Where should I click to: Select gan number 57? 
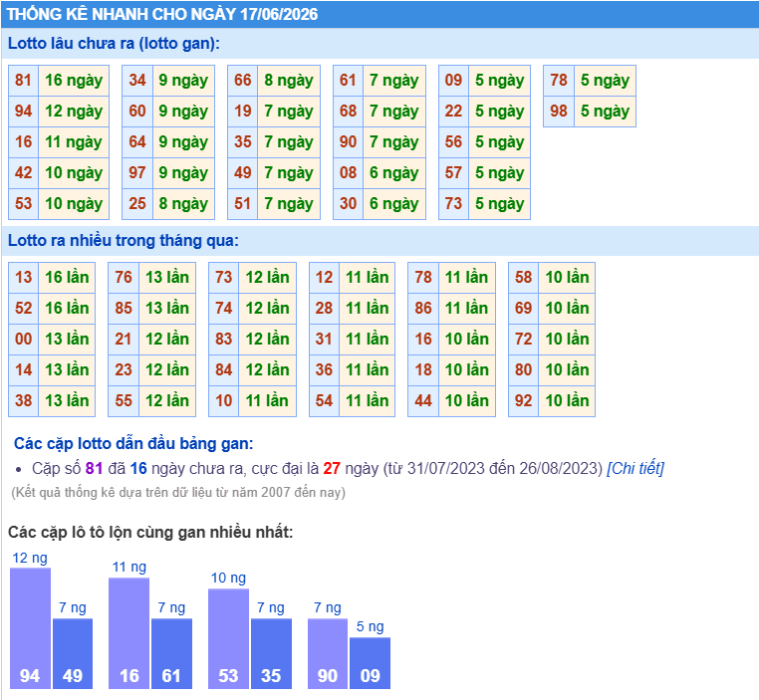coord(453,173)
